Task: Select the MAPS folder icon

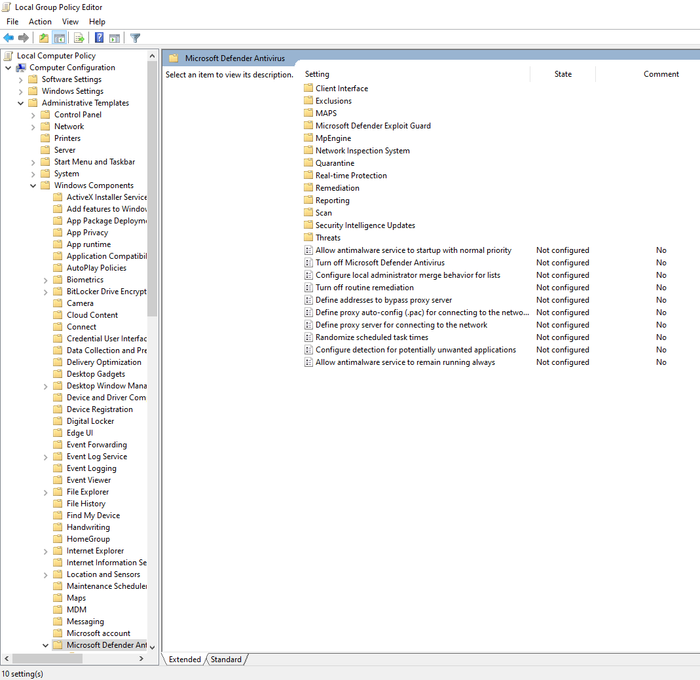Action: (x=308, y=113)
